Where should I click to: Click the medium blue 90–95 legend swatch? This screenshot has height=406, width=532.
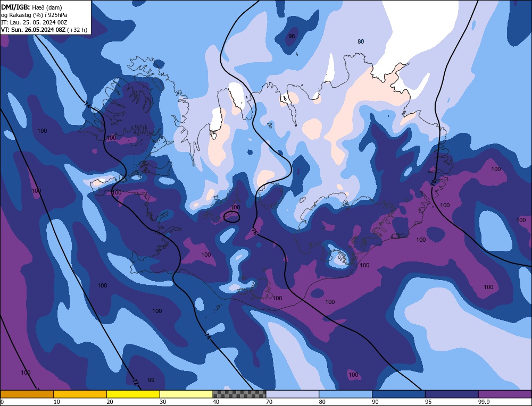(398, 394)
